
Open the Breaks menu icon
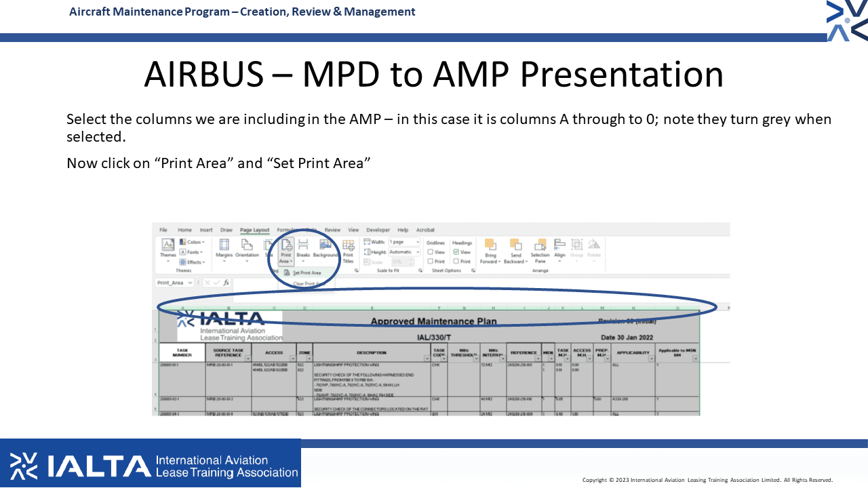click(302, 244)
